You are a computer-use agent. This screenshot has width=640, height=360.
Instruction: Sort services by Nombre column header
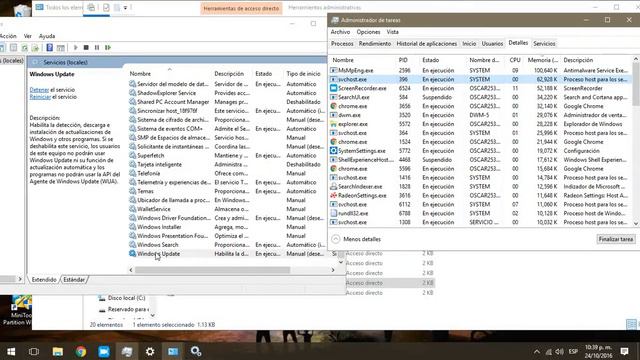pos(169,73)
